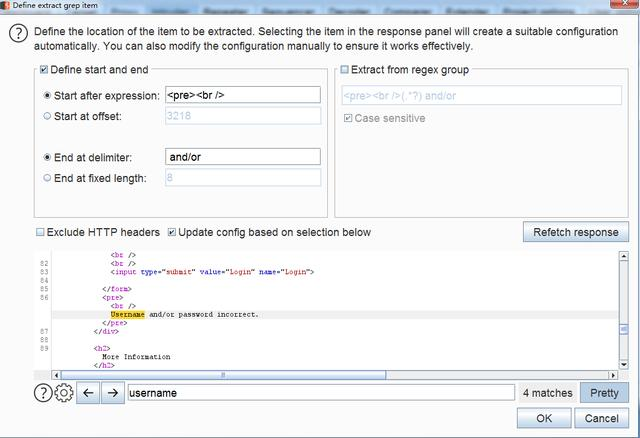Dismiss dialog with Cancel button

tap(601, 418)
